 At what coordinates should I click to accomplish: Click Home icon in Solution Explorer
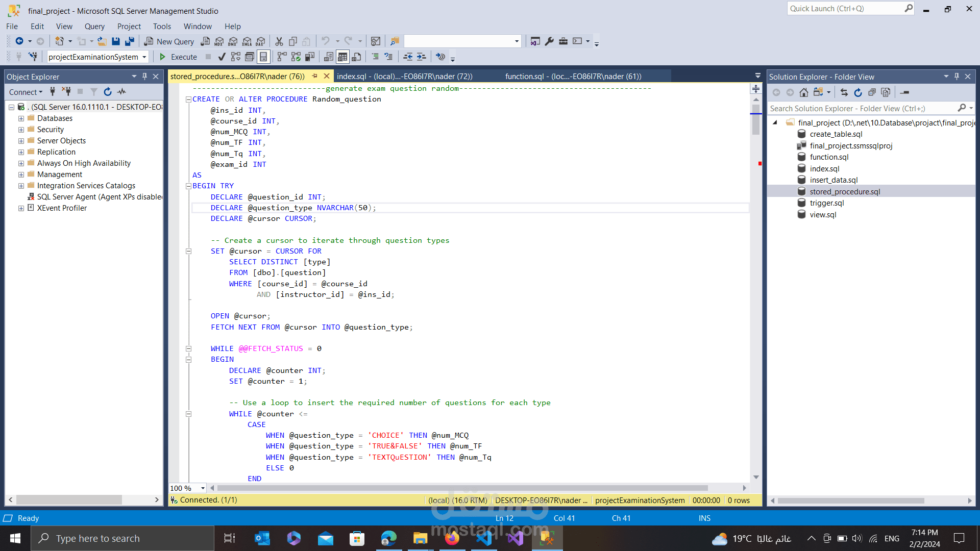pos(804,92)
